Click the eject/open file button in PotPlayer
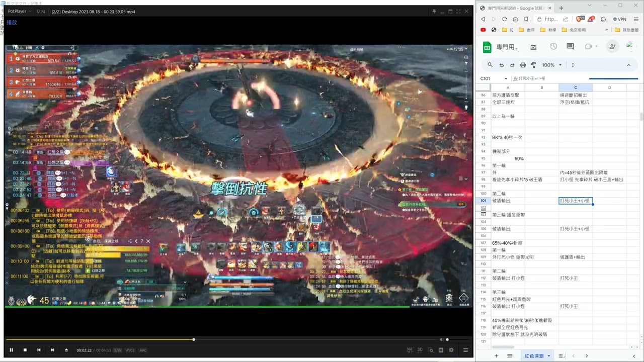644x362 pixels. (66, 350)
